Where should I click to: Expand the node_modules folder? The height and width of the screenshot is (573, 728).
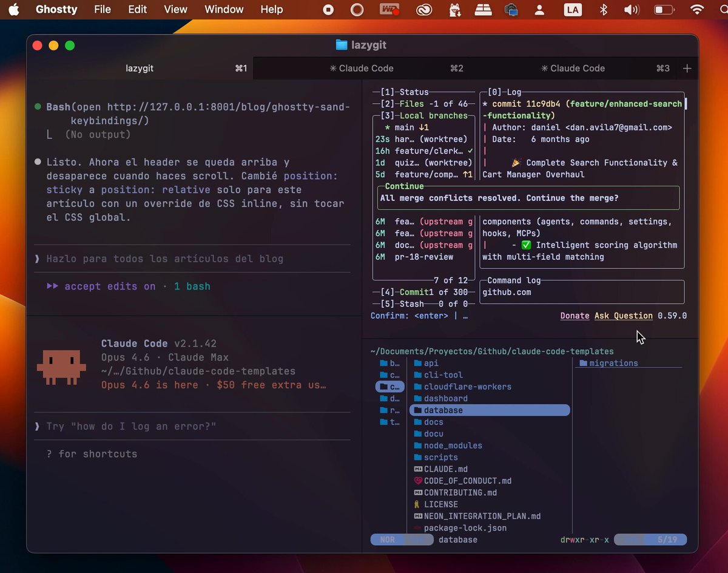(x=453, y=446)
